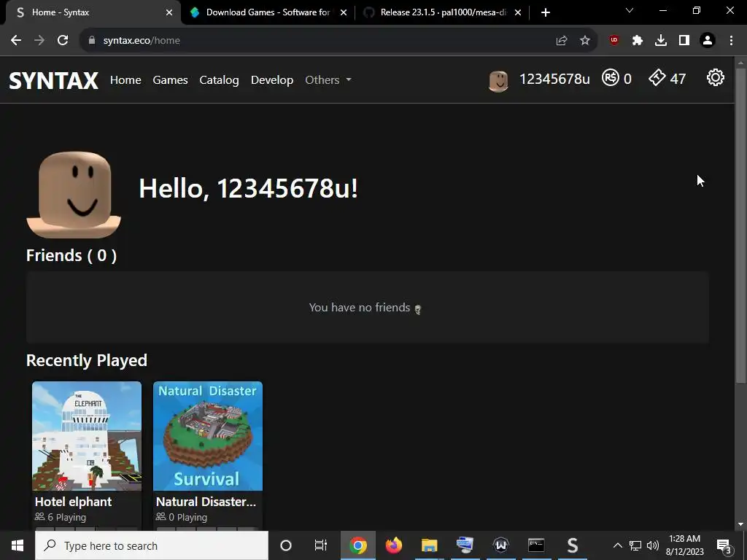Click the tickets currency icon
This screenshot has width=747, height=560.
point(657,77)
